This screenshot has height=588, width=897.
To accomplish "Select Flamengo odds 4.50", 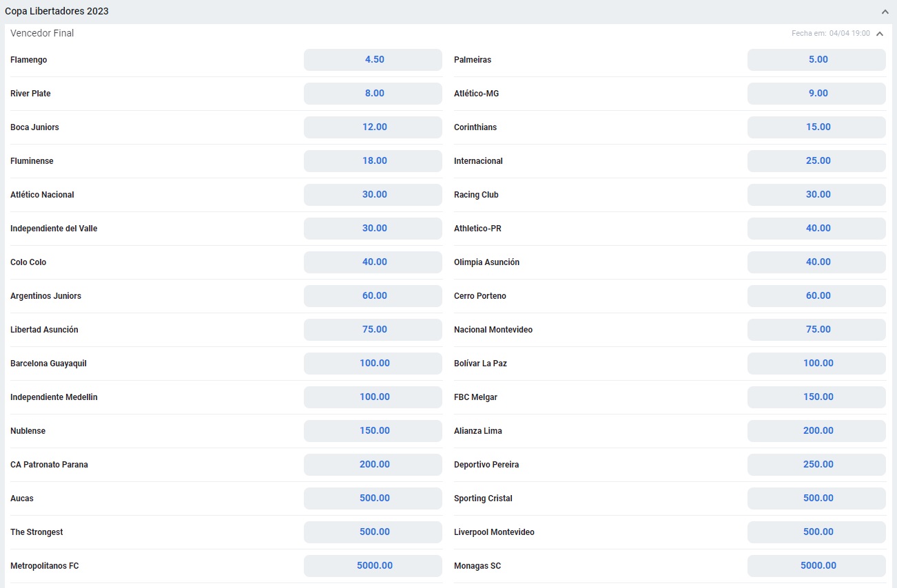I will click(x=373, y=60).
